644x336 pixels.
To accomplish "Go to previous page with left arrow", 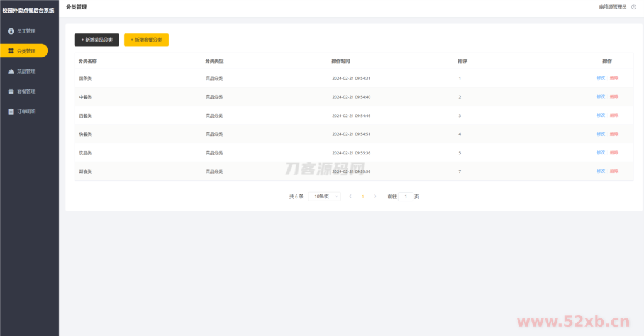I will pyautogui.click(x=350, y=196).
